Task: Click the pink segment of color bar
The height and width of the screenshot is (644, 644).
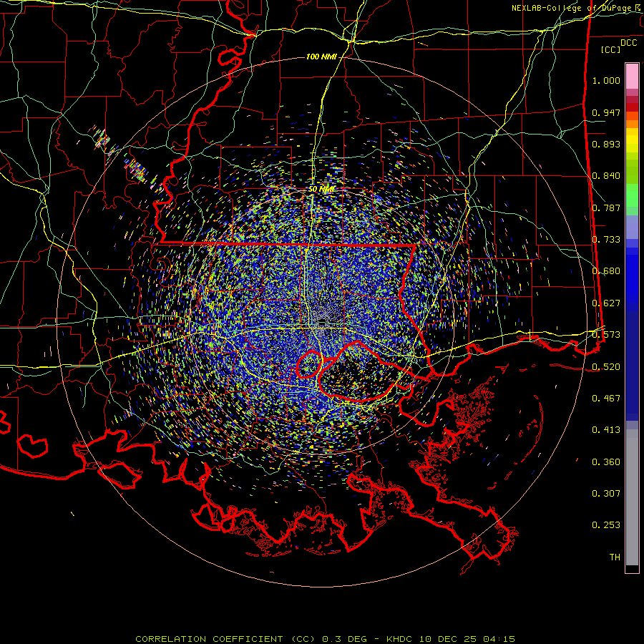Action: [632, 76]
